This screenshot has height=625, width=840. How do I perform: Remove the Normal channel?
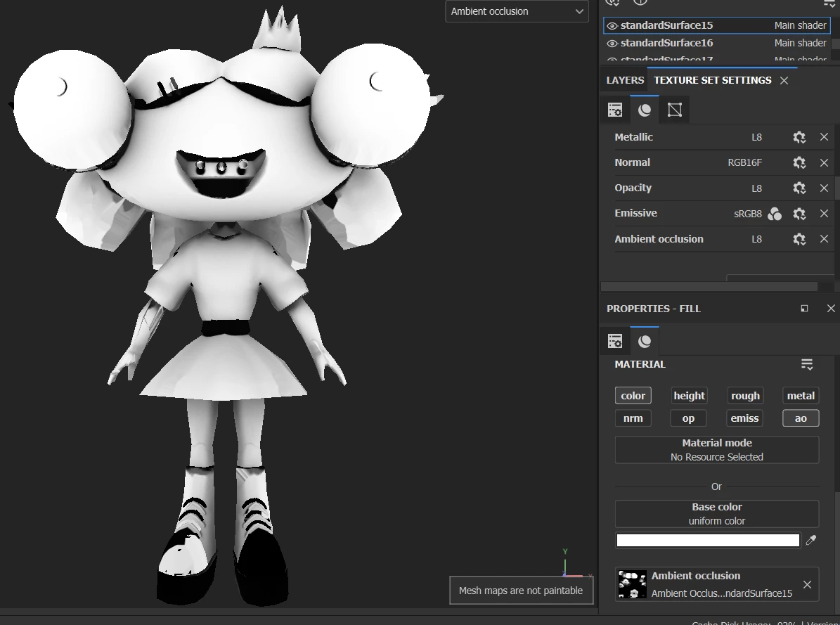point(824,162)
